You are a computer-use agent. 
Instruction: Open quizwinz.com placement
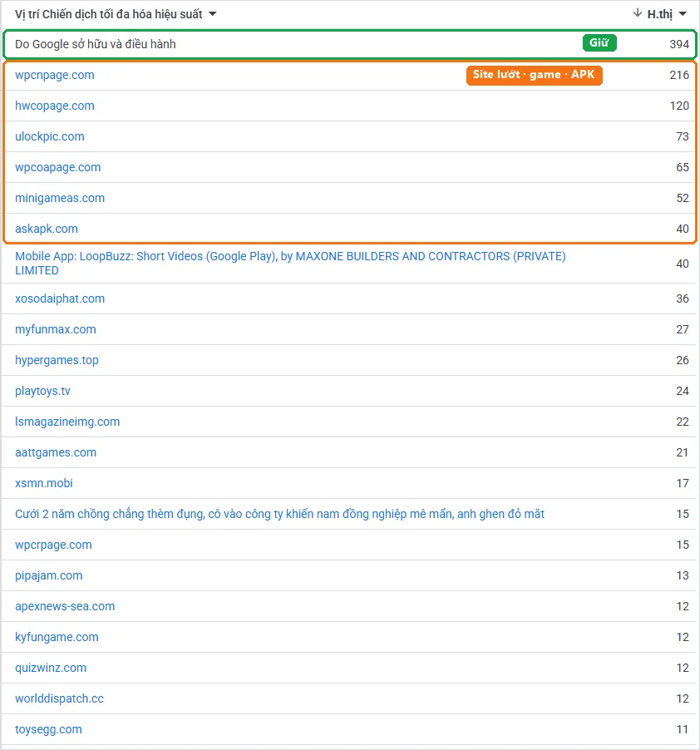[x=51, y=668]
